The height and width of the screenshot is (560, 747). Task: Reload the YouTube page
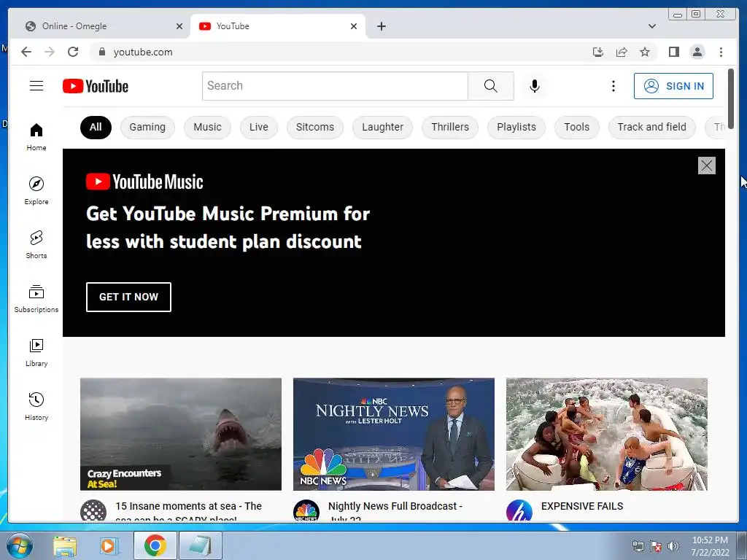point(73,52)
